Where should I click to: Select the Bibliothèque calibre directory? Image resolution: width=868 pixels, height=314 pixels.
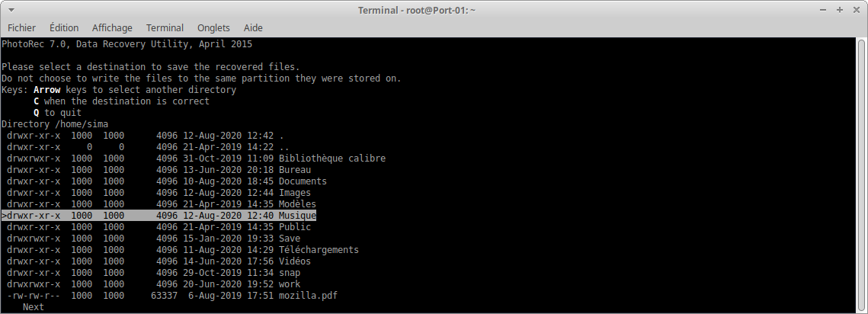pos(332,159)
